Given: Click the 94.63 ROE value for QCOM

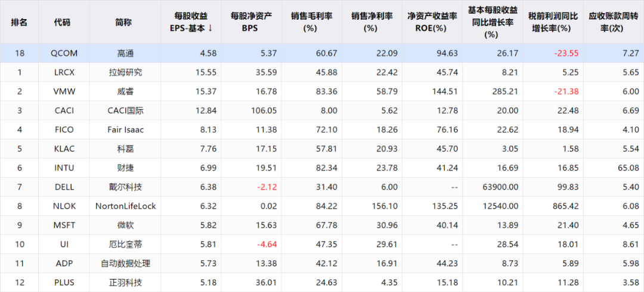Looking at the screenshot, I should (x=448, y=53).
